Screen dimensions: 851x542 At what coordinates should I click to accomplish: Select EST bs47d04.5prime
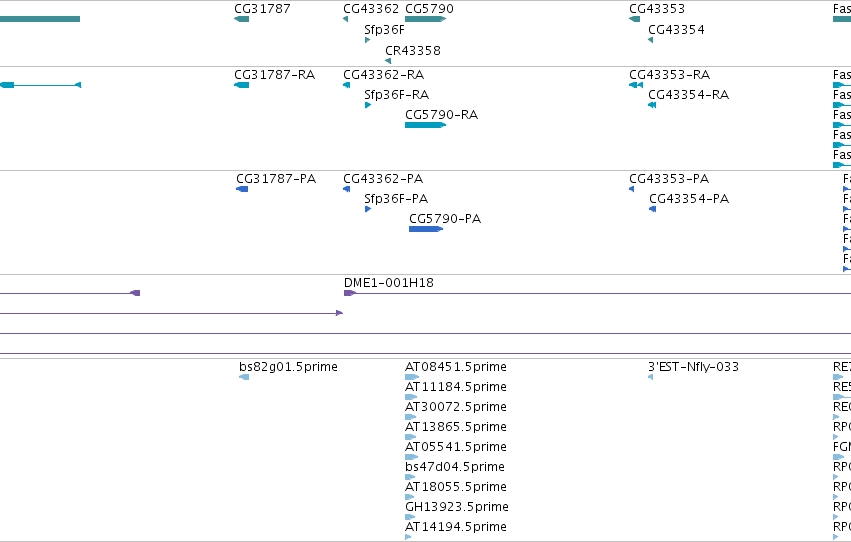pyautogui.click(x=455, y=467)
